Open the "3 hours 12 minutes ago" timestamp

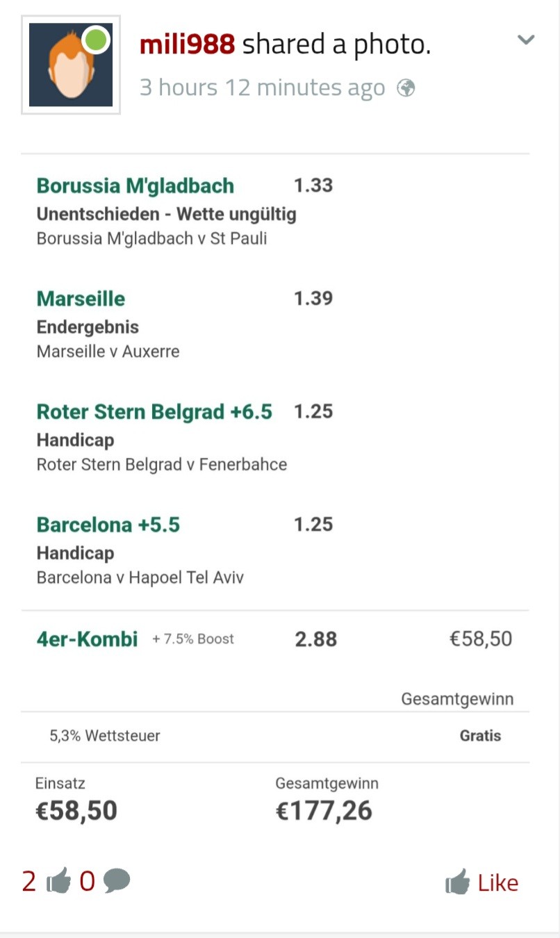coord(262,88)
